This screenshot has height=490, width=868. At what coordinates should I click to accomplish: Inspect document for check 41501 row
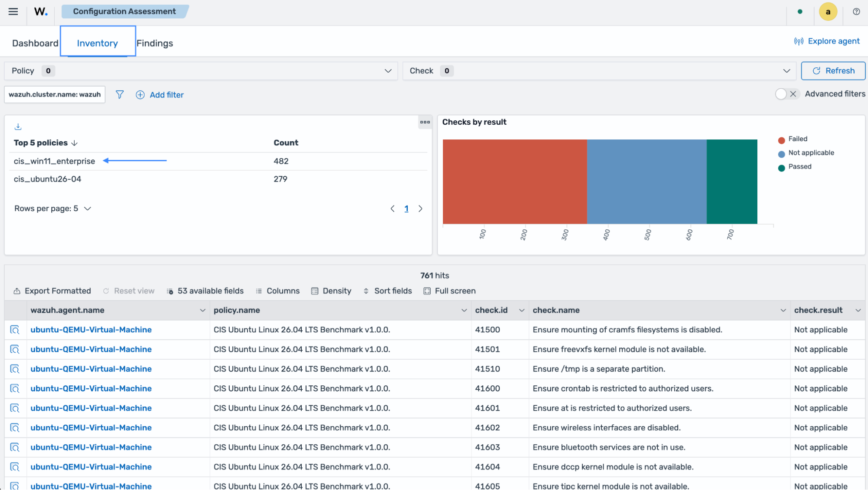click(15, 349)
